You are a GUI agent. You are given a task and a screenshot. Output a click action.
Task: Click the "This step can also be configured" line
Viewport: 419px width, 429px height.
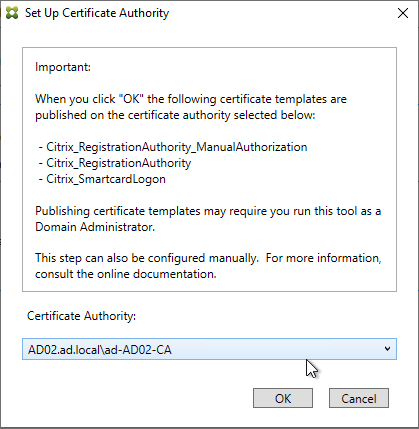tap(208, 258)
